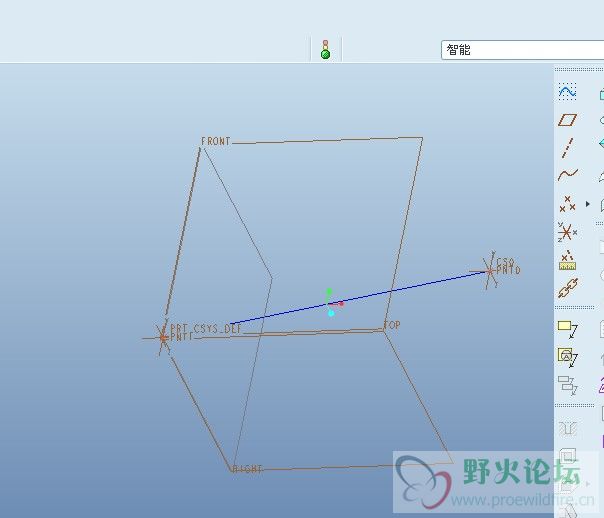The image size is (604, 518).
Task: Select the Datum Coordinate System tool
Action: click(x=567, y=232)
